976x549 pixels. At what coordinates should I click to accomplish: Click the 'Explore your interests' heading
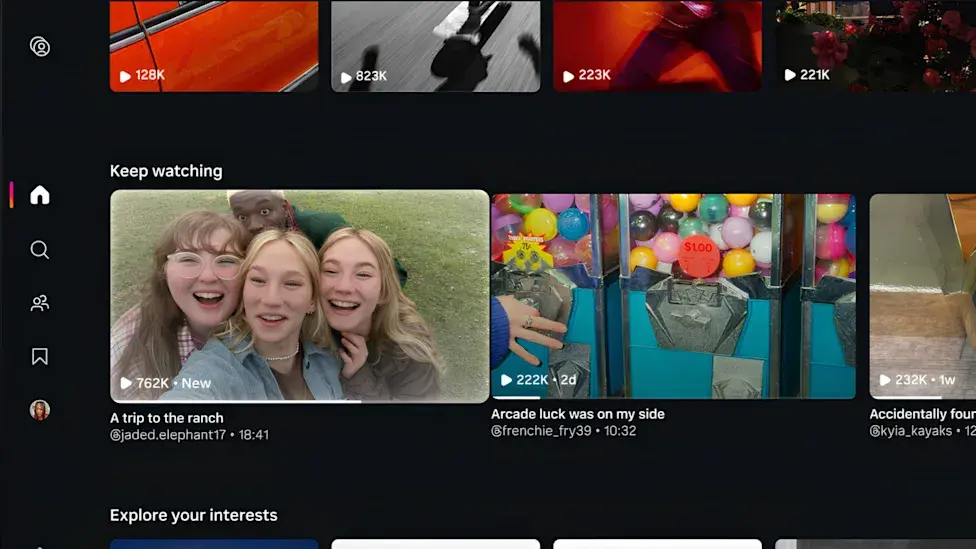click(194, 515)
